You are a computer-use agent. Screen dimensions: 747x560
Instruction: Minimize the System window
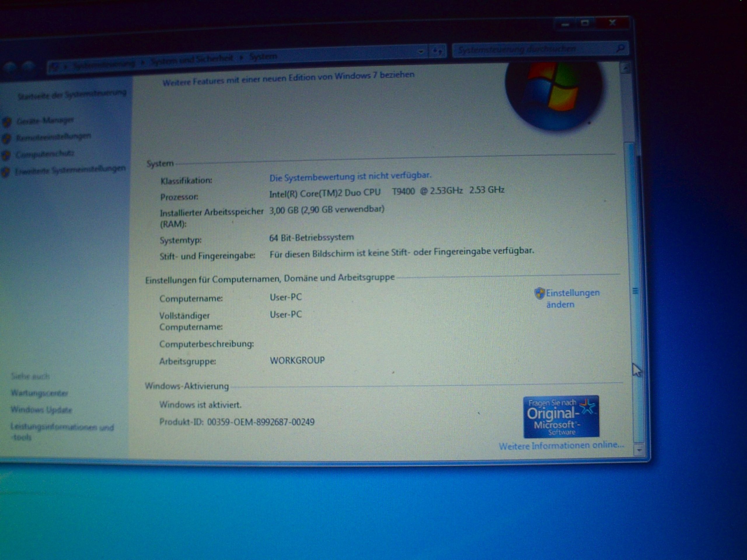[x=565, y=24]
